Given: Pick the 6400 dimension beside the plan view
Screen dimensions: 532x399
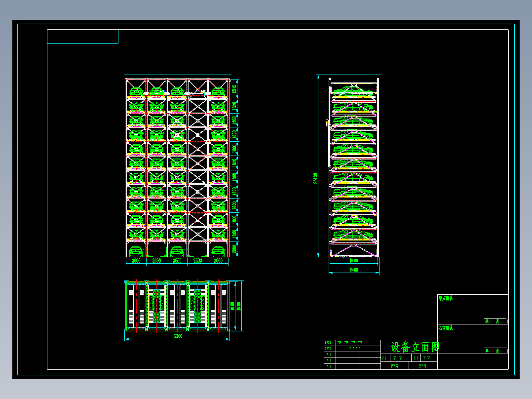Looking at the screenshot, I should tap(238, 306).
